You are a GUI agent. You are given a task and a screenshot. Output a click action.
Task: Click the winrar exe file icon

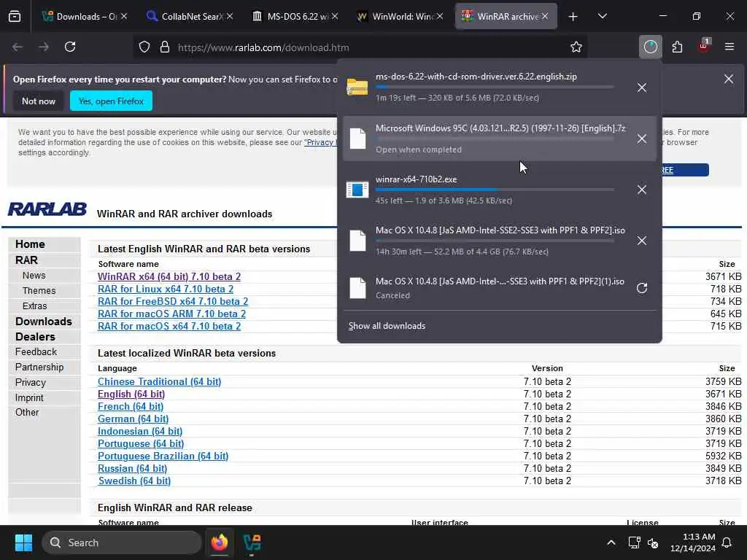point(357,190)
